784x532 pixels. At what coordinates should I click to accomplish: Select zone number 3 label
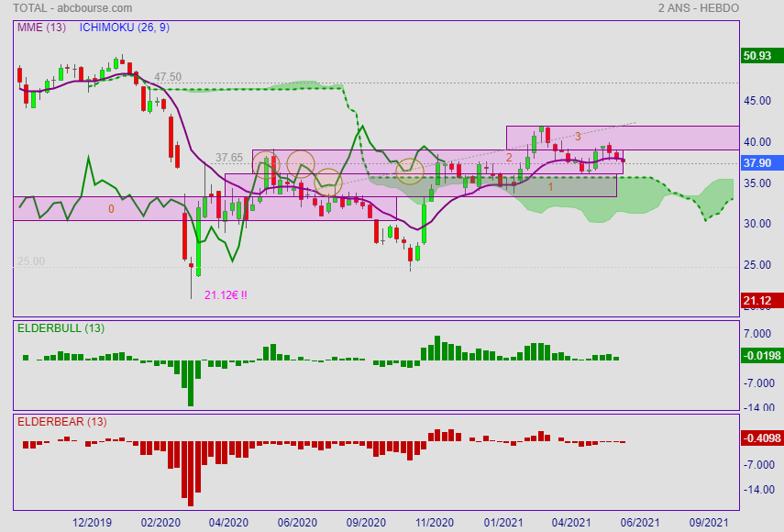pos(578,136)
